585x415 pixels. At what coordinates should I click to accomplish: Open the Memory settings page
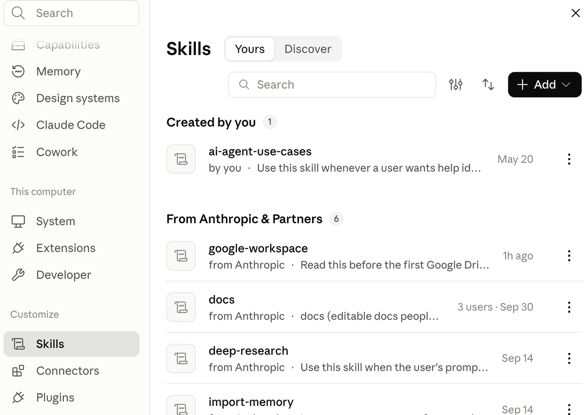pos(71,71)
